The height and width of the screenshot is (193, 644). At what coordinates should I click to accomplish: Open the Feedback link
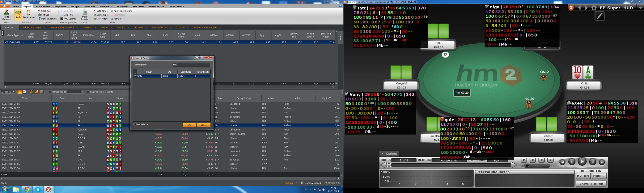[288, 183]
